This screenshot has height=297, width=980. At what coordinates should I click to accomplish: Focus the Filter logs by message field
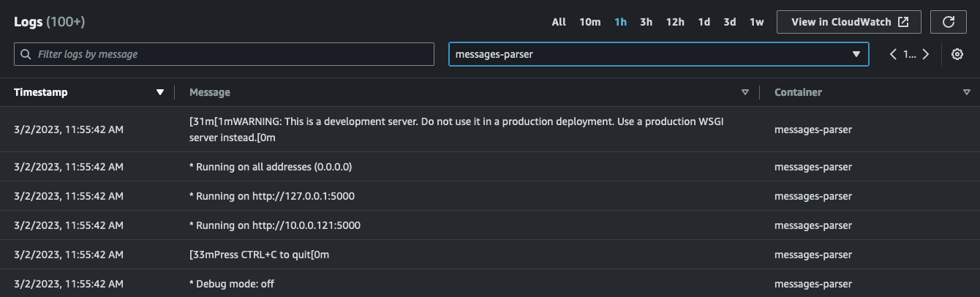224,54
